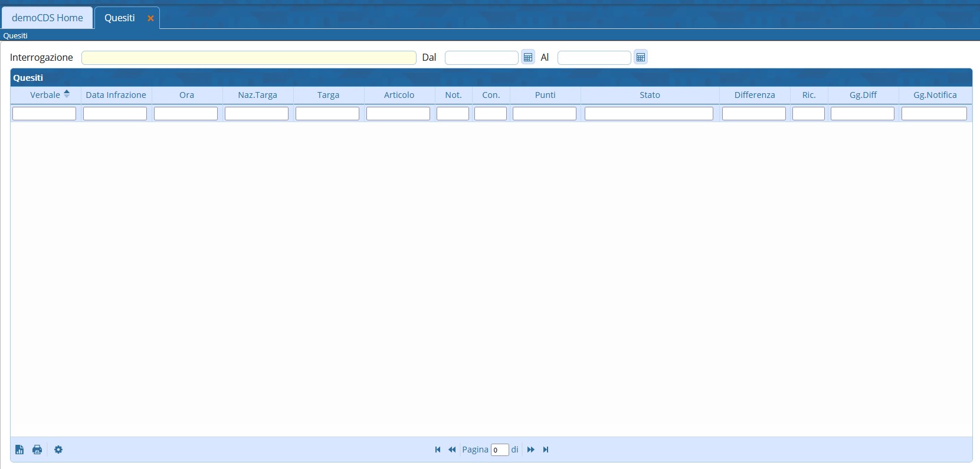Go to the previous page of results
Viewport: 980px width, 469px height.
[x=452, y=450]
